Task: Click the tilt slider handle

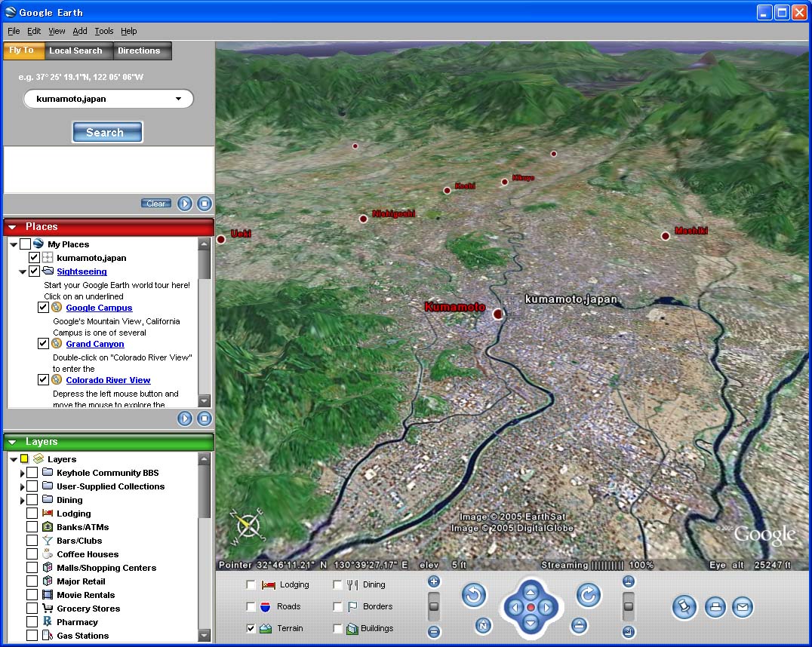Action: tap(629, 606)
